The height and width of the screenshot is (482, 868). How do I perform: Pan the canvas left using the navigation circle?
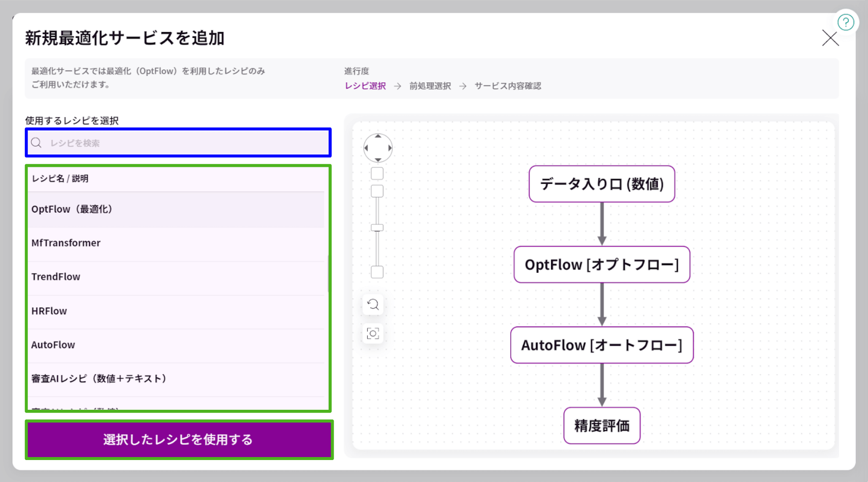tap(366, 148)
